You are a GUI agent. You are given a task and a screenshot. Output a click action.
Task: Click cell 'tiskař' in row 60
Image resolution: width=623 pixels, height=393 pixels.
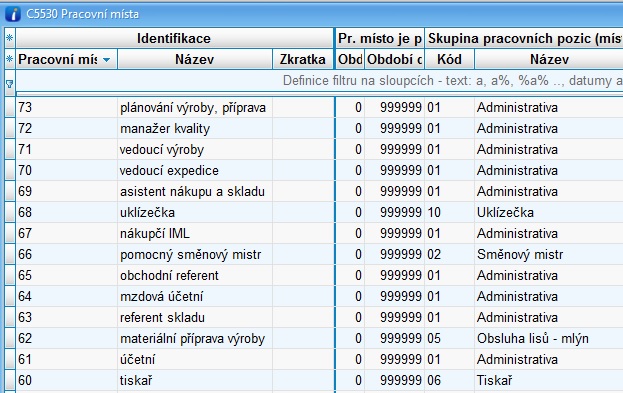(x=195, y=380)
